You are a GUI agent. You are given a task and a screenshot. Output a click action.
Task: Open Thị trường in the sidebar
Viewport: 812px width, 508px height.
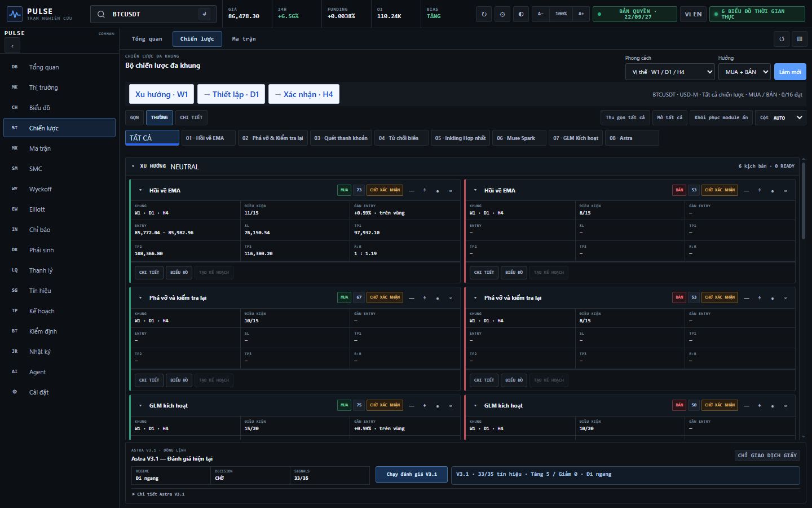[x=59, y=87]
